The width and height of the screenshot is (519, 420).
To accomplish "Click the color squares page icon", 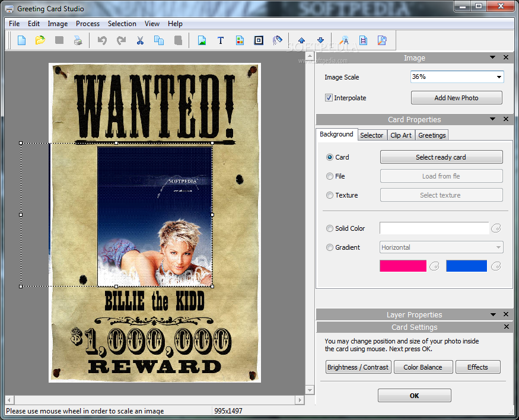I will point(240,40).
